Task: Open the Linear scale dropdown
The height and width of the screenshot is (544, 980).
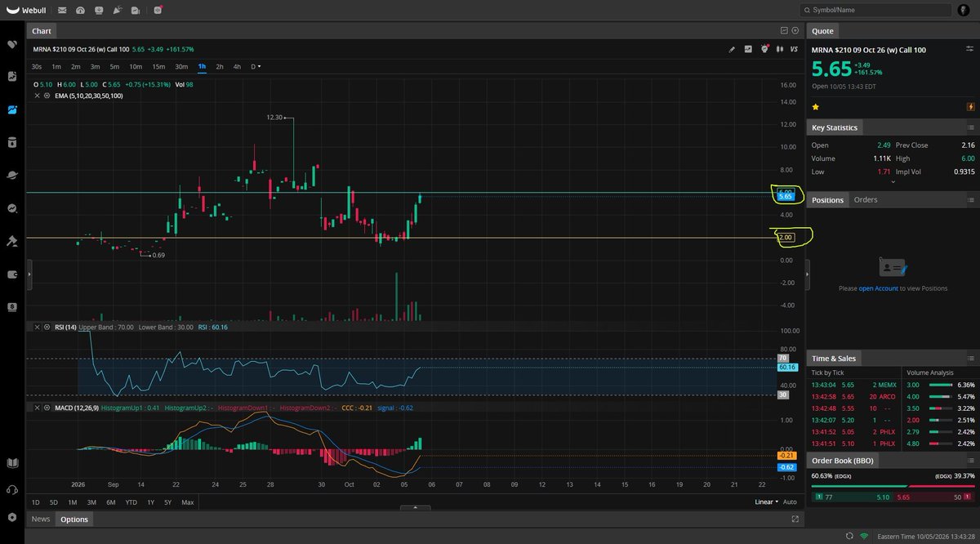Action: [x=766, y=502]
